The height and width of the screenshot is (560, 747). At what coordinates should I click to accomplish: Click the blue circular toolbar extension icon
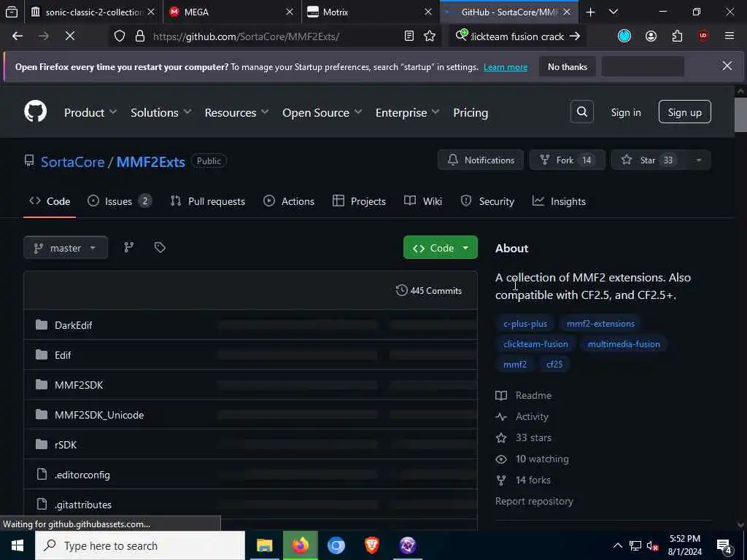624,36
